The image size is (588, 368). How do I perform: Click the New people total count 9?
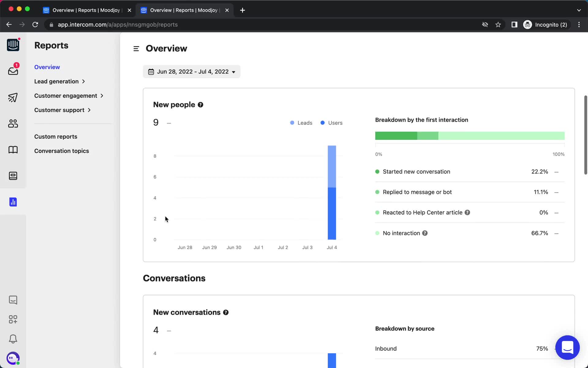click(x=156, y=123)
